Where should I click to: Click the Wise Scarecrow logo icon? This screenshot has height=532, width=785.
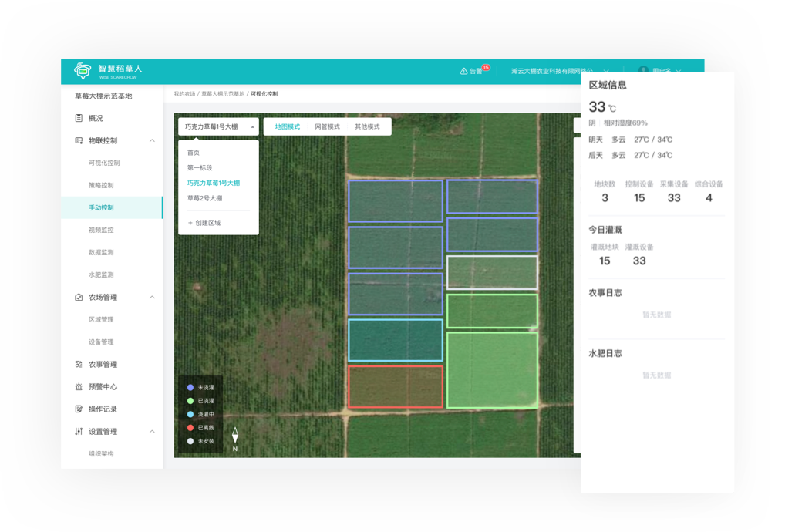tap(83, 71)
